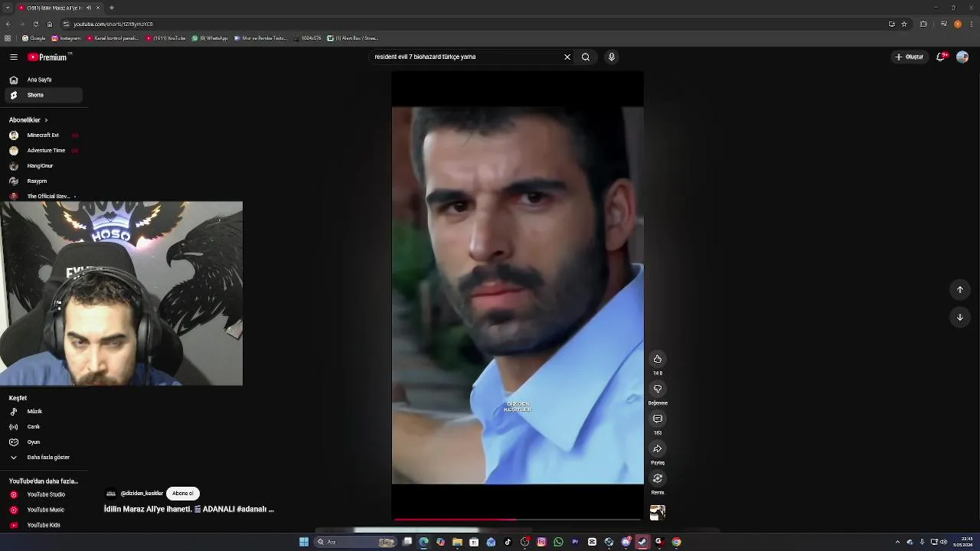Screen dimensions: 980x551
Task: Dislike the Short (Beğenme)
Action: 658,389
